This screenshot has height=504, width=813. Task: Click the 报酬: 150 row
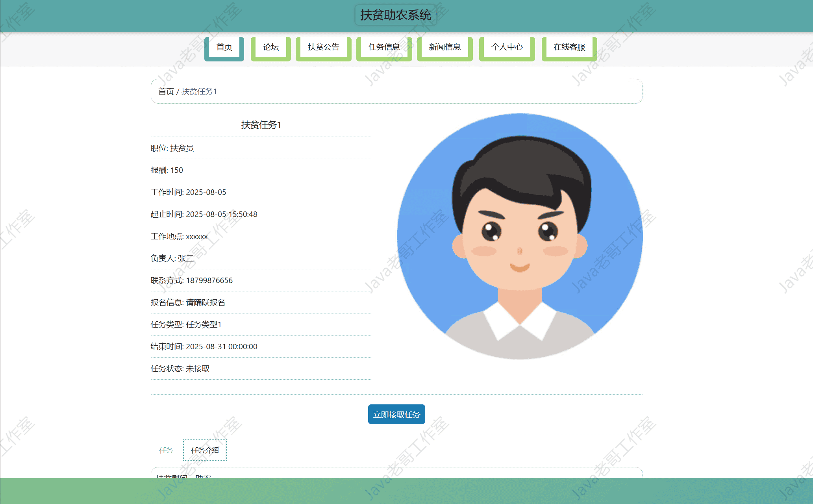[x=167, y=170]
